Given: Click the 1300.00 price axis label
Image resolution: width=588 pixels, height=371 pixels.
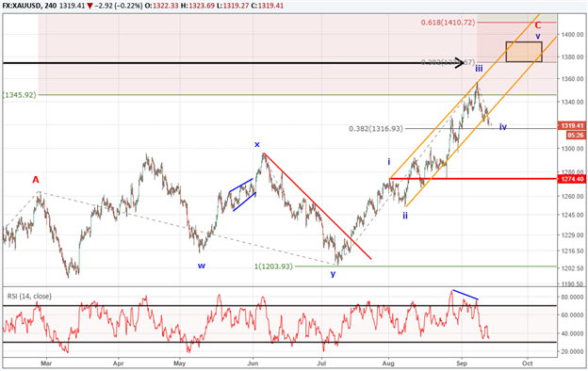Looking at the screenshot, I should click(572, 149).
